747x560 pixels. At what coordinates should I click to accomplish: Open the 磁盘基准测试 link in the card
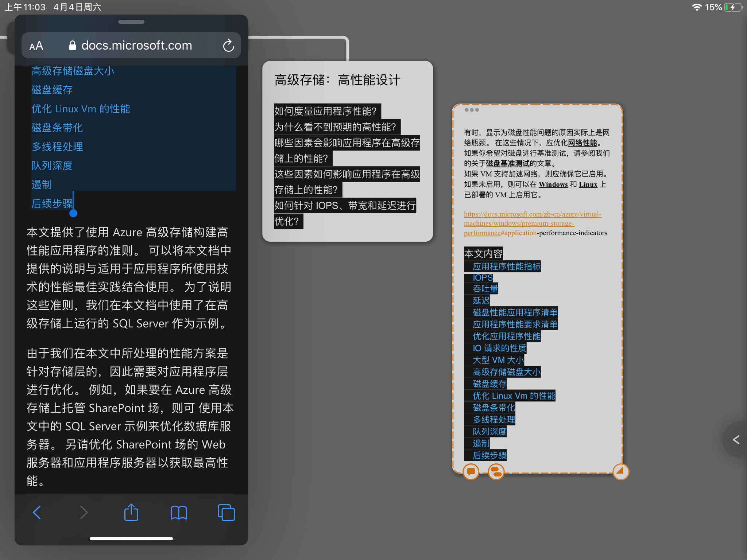pos(508,163)
